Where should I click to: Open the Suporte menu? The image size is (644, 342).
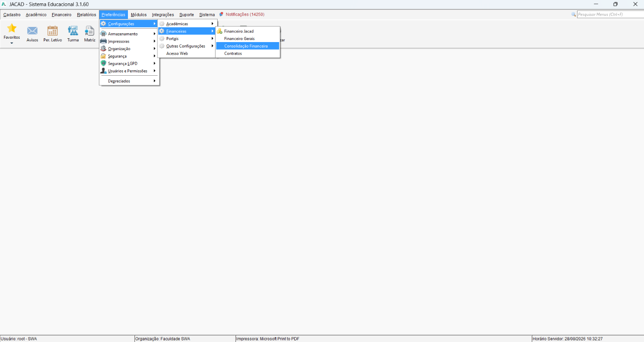tap(186, 15)
